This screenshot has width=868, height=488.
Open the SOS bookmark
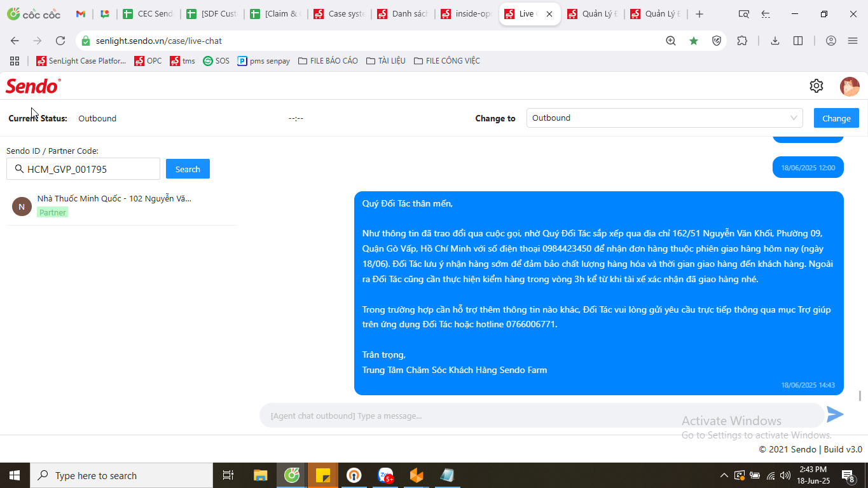pos(216,61)
